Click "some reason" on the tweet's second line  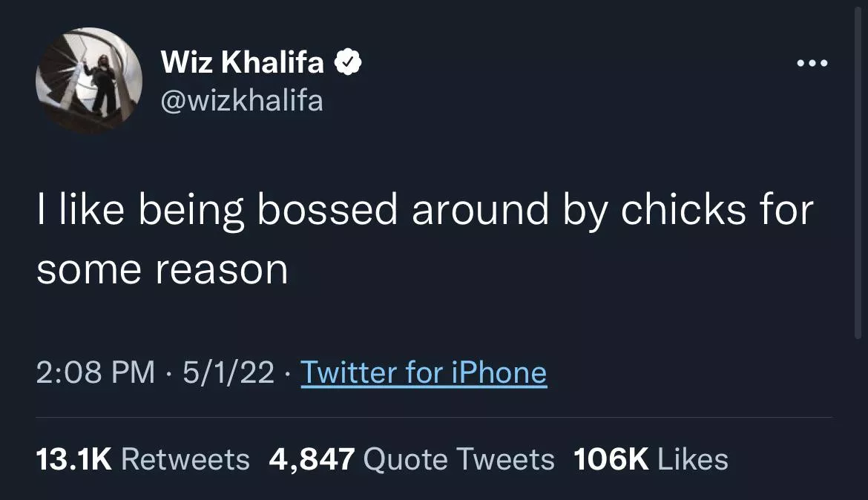(x=162, y=269)
